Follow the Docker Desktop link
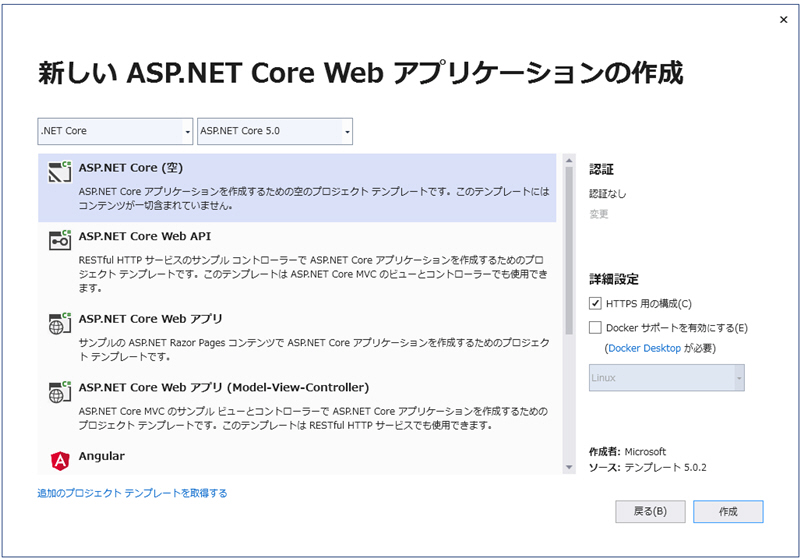The height and width of the screenshot is (558, 800). [x=644, y=348]
